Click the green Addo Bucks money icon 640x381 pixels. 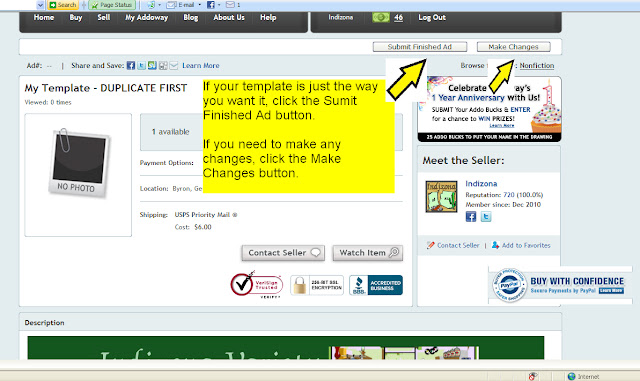click(x=380, y=18)
